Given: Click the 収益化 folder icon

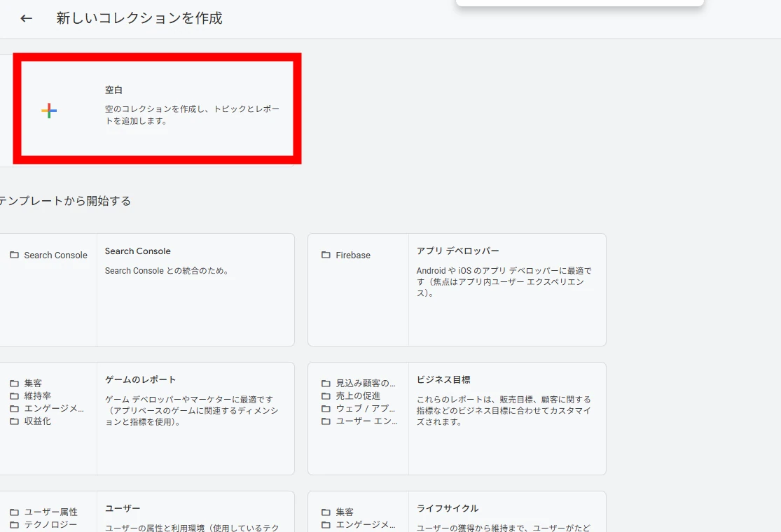Looking at the screenshot, I should [x=14, y=421].
